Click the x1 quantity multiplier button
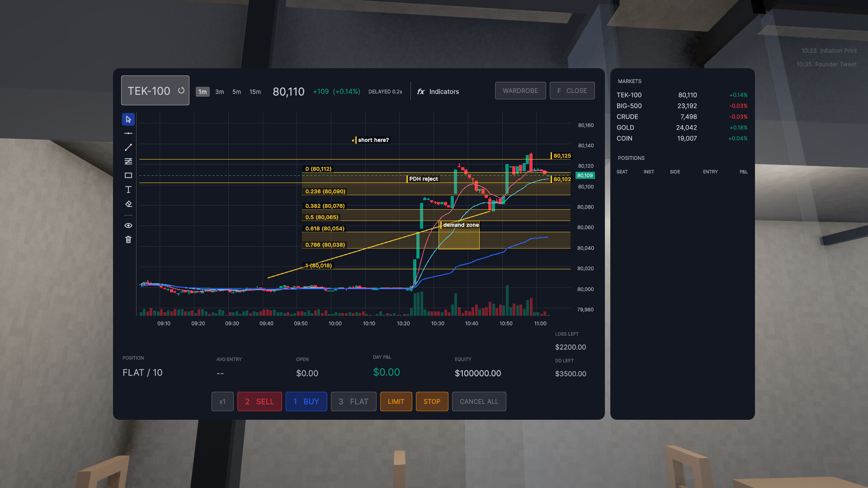 pyautogui.click(x=222, y=402)
